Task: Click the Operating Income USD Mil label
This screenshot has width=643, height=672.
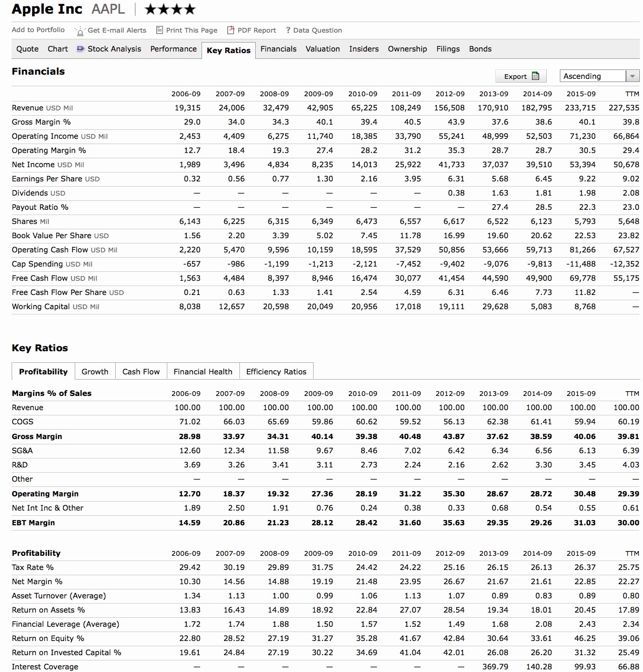Action: [60, 136]
